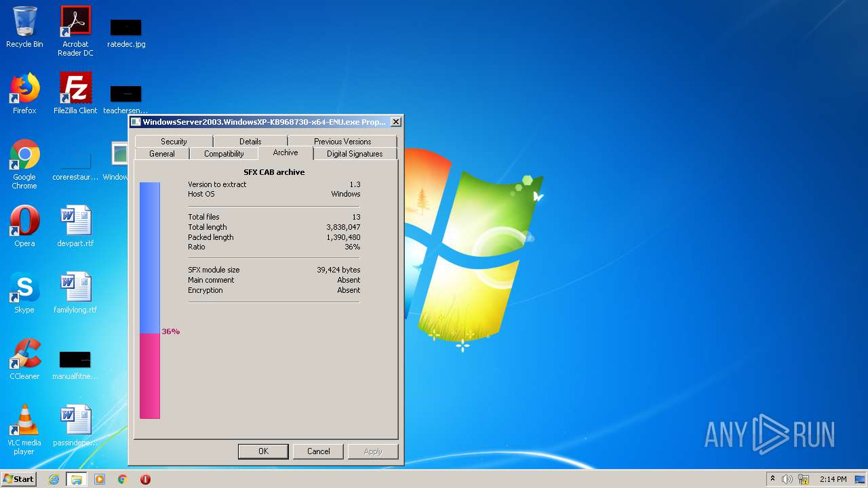Open the volume tray icon
Image resolution: width=868 pixels, height=488 pixels.
pyautogui.click(x=787, y=479)
